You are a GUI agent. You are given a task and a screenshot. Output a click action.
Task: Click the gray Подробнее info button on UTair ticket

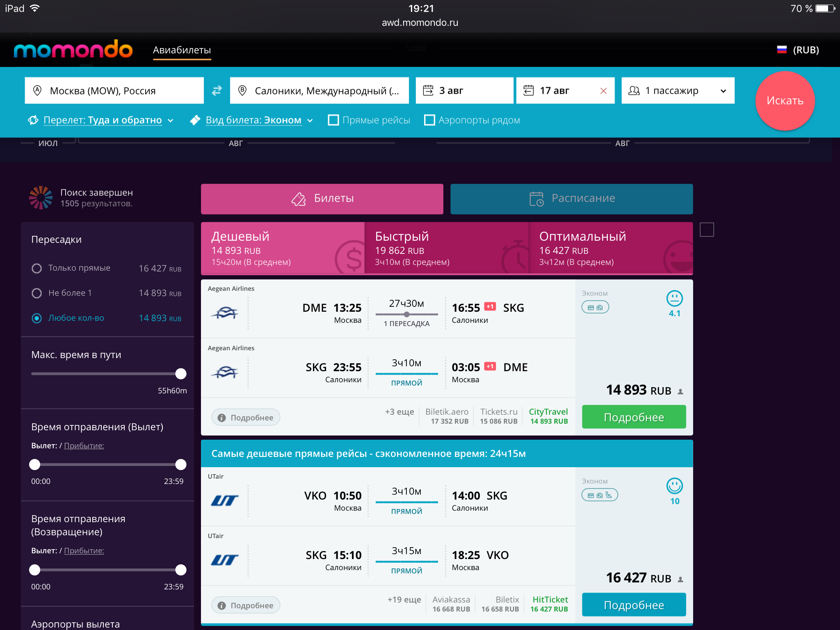[246, 605]
